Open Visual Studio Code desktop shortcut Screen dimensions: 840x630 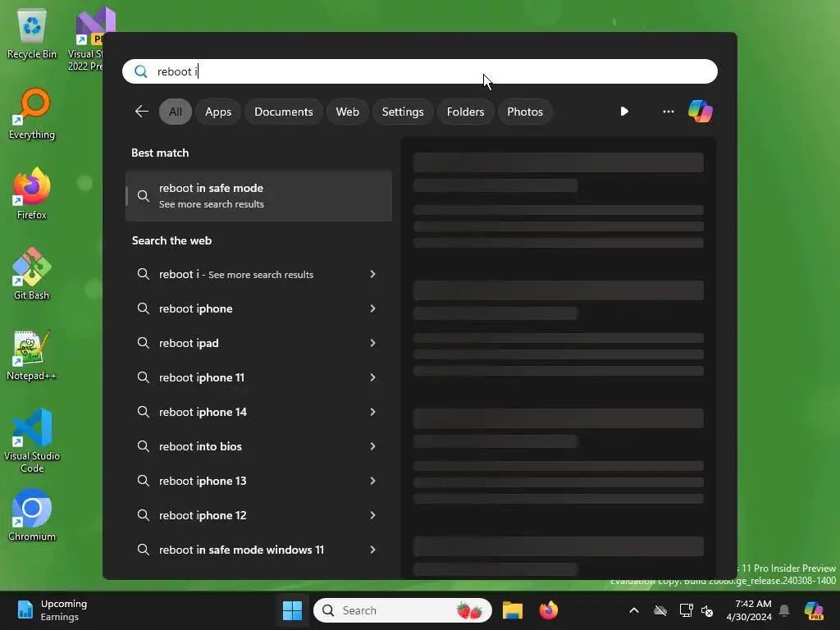tap(32, 441)
